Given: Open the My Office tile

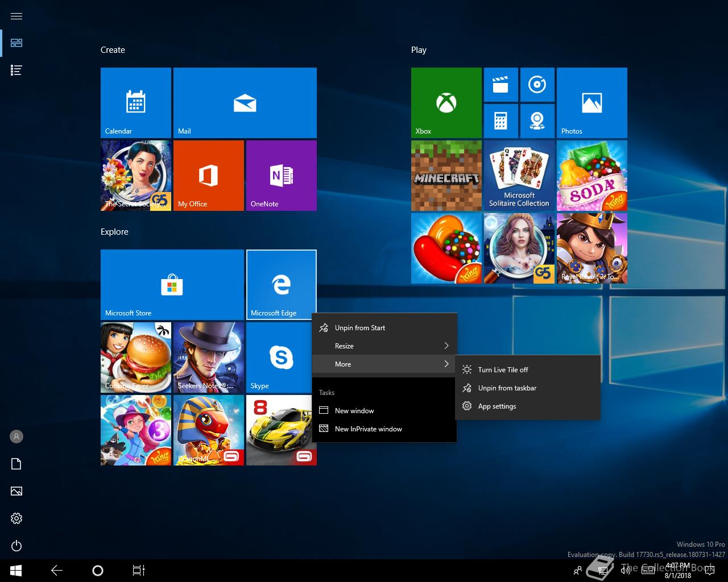Looking at the screenshot, I should (209, 176).
